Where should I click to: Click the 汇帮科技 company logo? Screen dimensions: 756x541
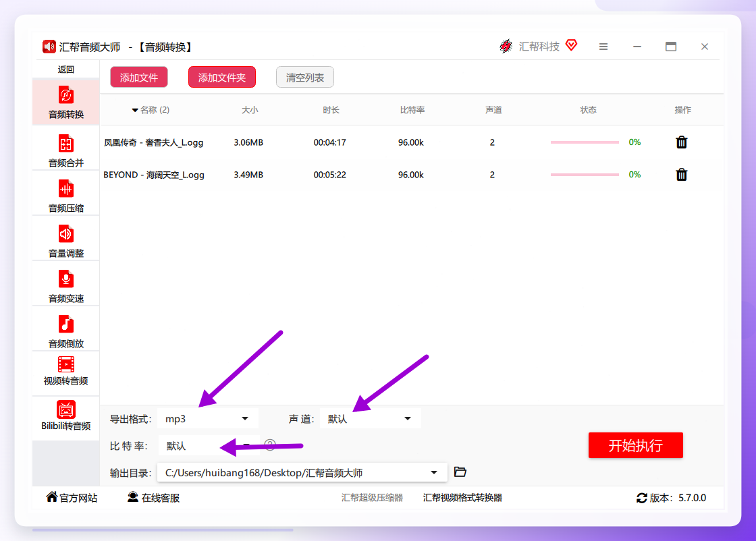coord(506,47)
